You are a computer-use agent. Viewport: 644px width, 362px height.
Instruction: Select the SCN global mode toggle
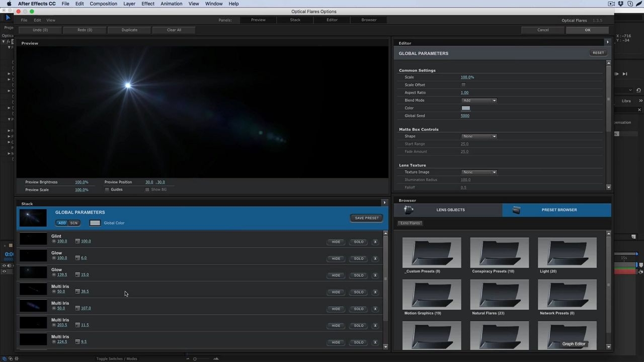coord(74,223)
